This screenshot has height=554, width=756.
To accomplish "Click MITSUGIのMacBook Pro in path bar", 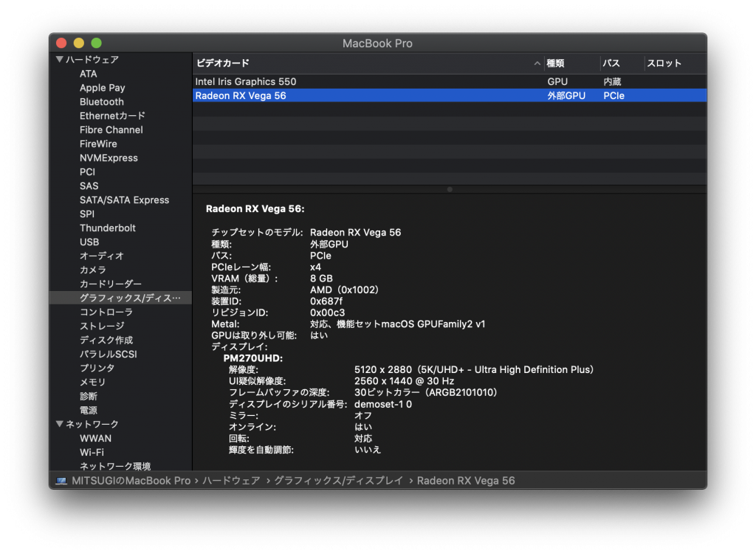I will pos(131,481).
